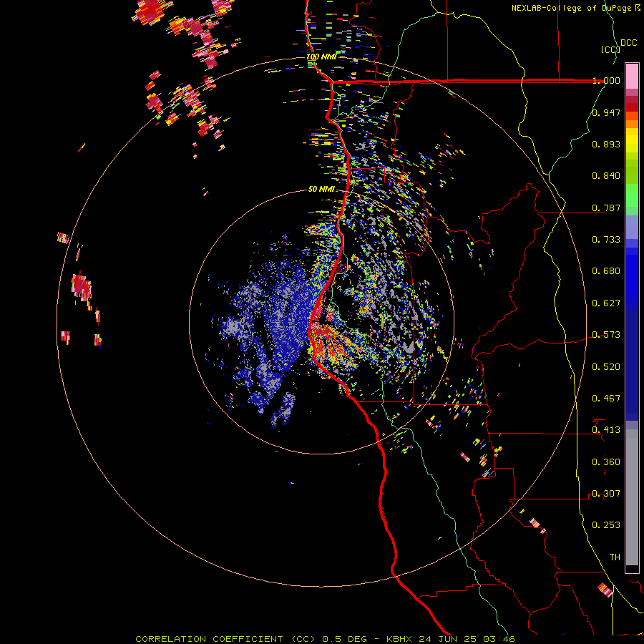The image size is (644, 644).
Task: Click the gray lower segment of the color bar
Action: pos(632,497)
